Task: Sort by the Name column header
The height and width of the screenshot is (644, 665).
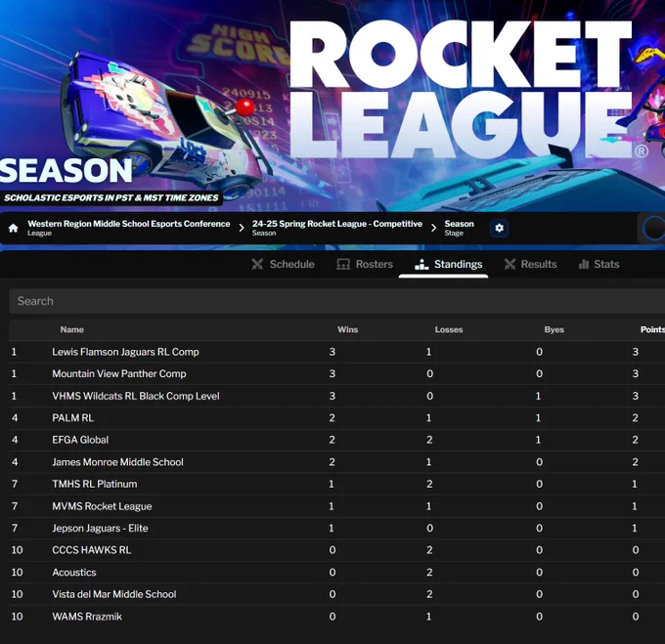Action: tap(71, 329)
